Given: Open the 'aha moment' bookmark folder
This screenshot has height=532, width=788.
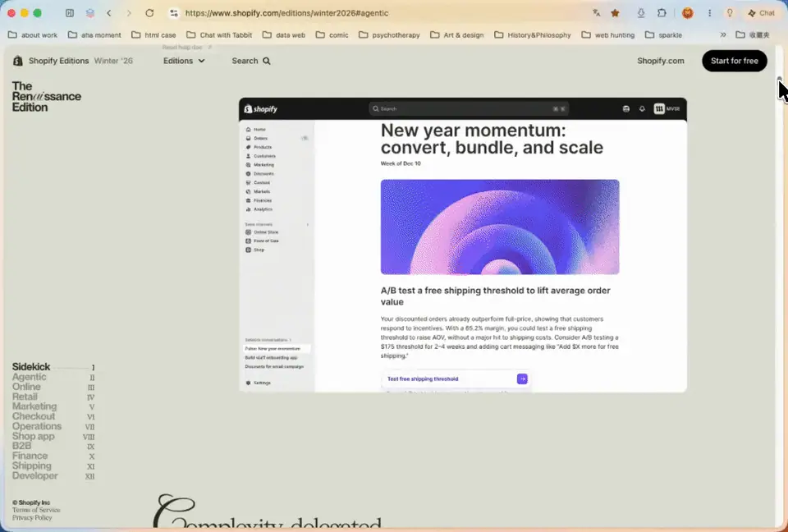Looking at the screenshot, I should coord(94,34).
